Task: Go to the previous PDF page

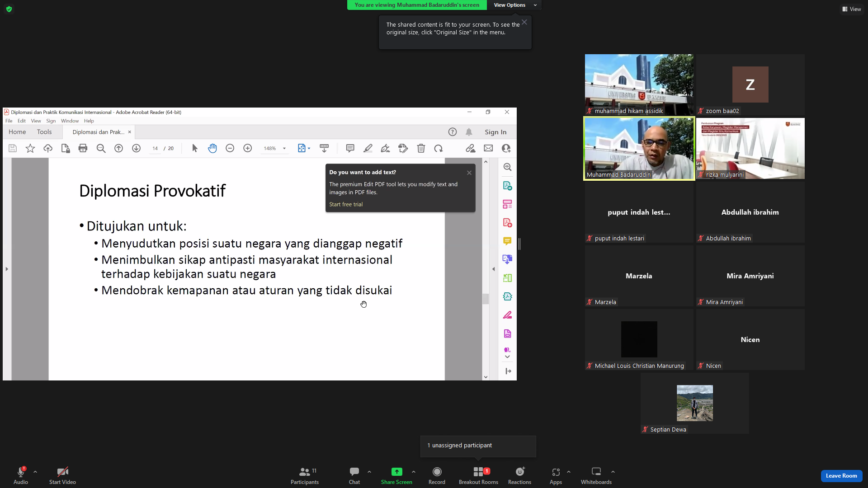Action: [118, 148]
